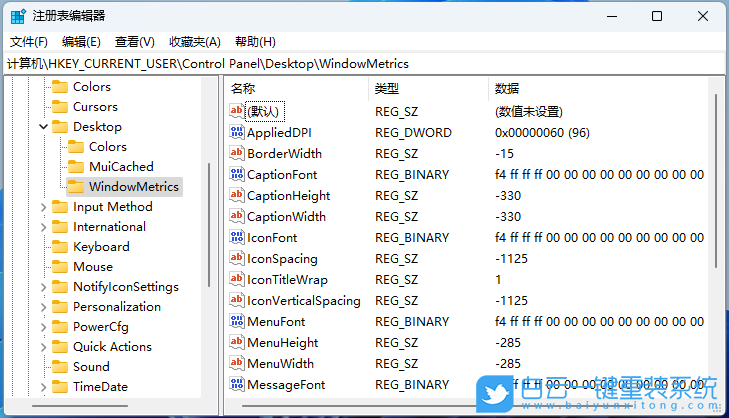Click the BorderWidth data value -15

point(504,153)
